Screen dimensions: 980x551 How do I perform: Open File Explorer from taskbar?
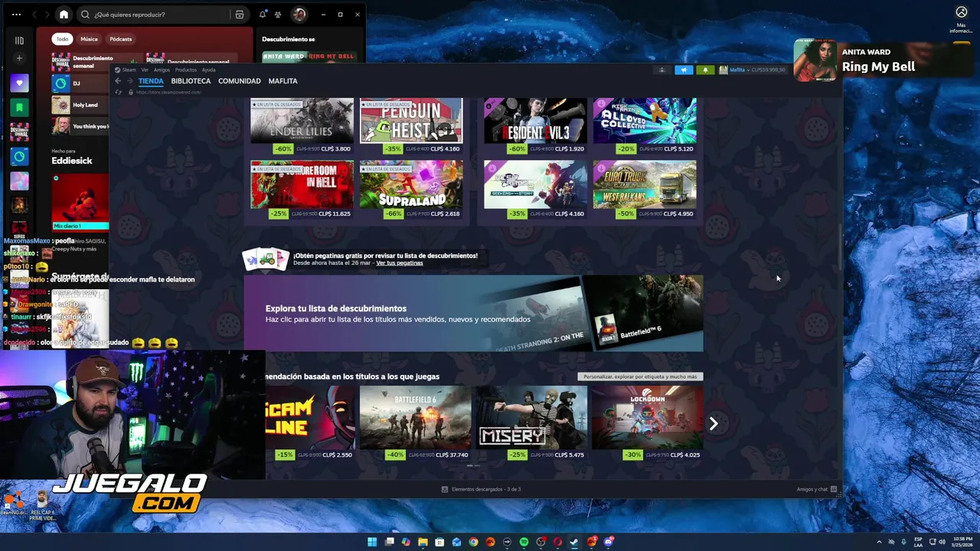tap(423, 542)
